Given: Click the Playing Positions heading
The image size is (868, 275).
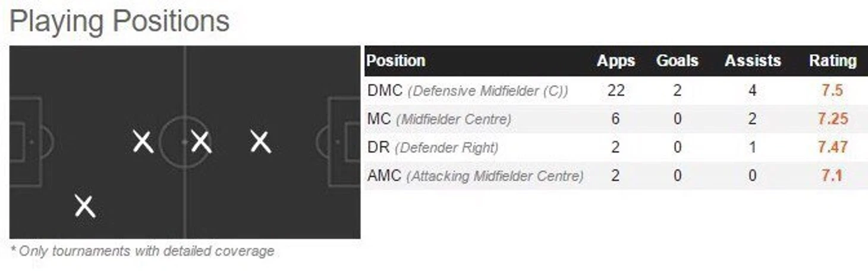Looking at the screenshot, I should pyautogui.click(x=119, y=21).
